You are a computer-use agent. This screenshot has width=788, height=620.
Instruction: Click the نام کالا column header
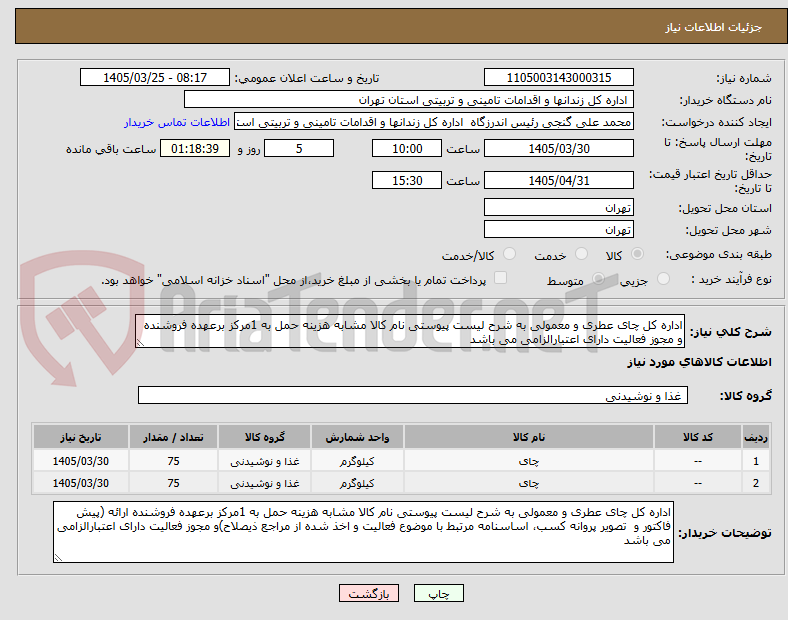click(x=529, y=437)
